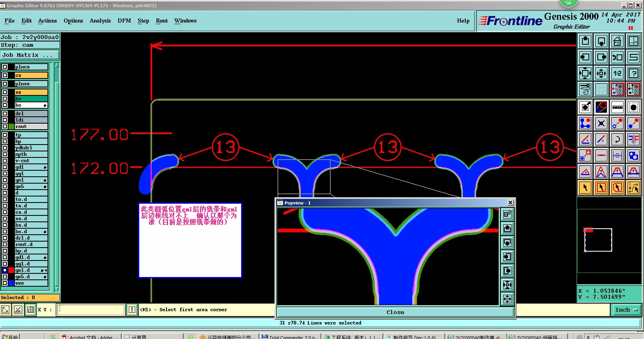Click the plain arrow select tool
Viewport: 644px width, 339px height.
(585, 188)
